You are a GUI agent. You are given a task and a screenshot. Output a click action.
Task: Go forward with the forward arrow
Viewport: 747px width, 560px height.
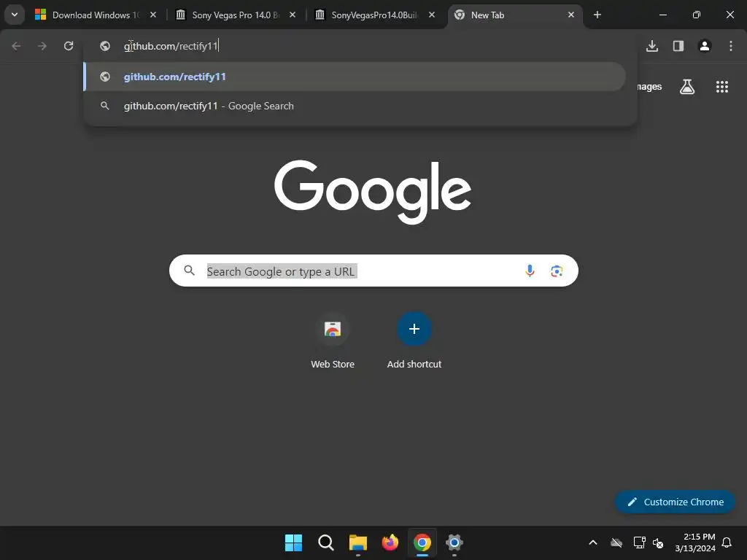(x=42, y=46)
